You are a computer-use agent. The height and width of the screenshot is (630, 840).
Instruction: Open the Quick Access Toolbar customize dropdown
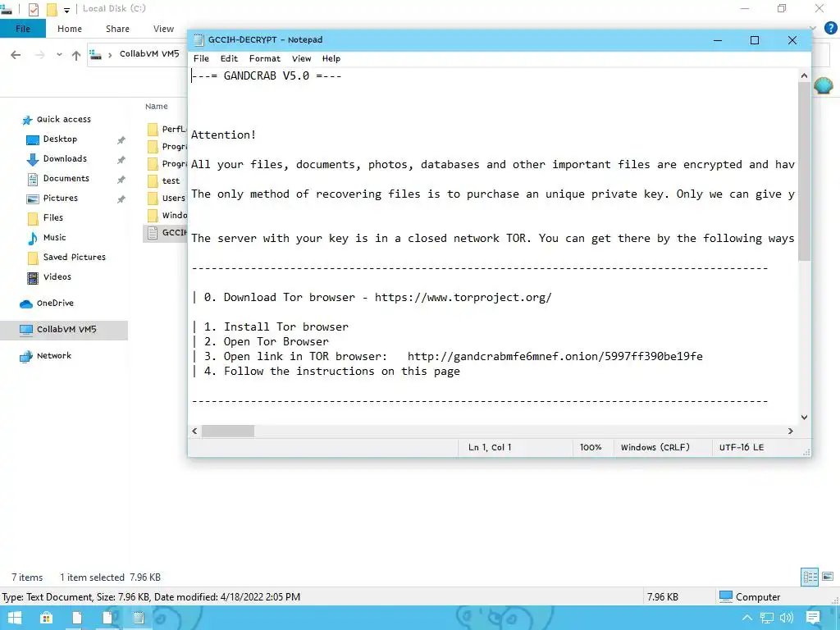[x=66, y=10]
